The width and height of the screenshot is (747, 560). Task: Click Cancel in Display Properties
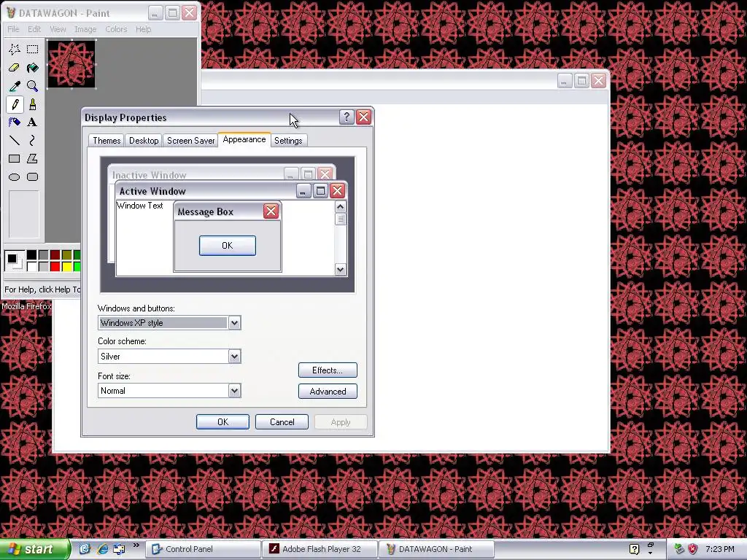[x=282, y=422]
